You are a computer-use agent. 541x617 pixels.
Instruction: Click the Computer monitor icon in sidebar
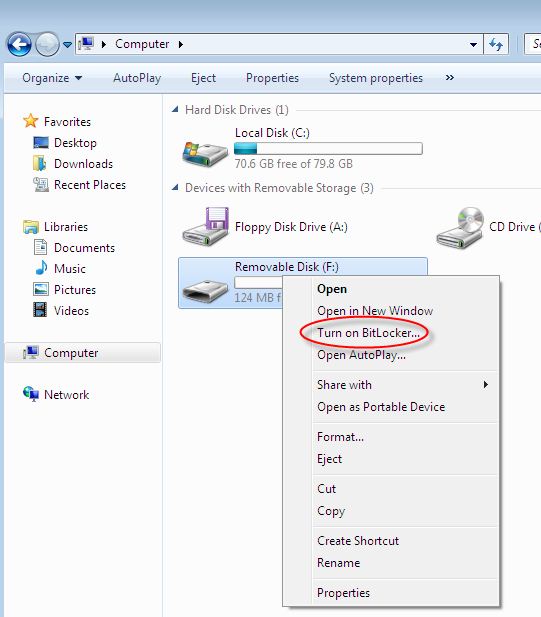coord(31,352)
